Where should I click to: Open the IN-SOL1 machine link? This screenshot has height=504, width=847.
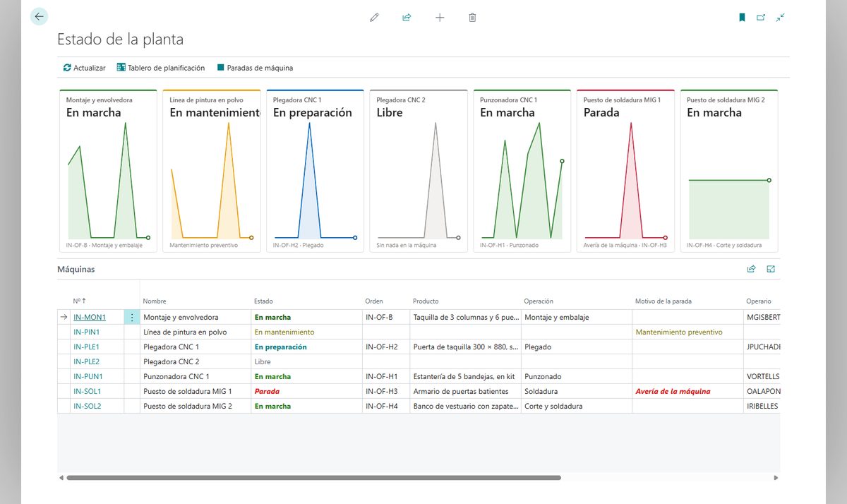(x=88, y=392)
